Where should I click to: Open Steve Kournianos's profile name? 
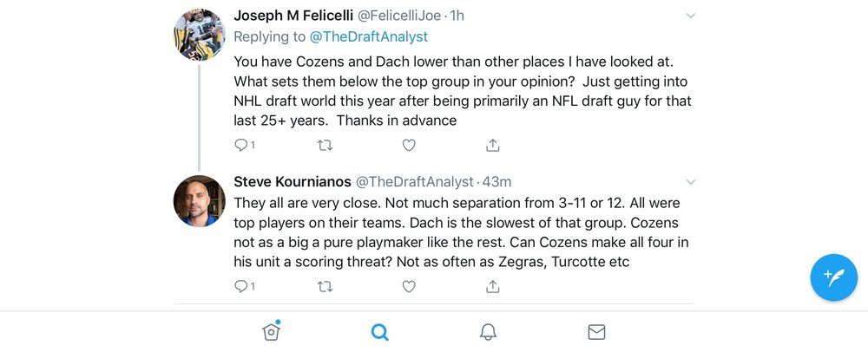293,182
